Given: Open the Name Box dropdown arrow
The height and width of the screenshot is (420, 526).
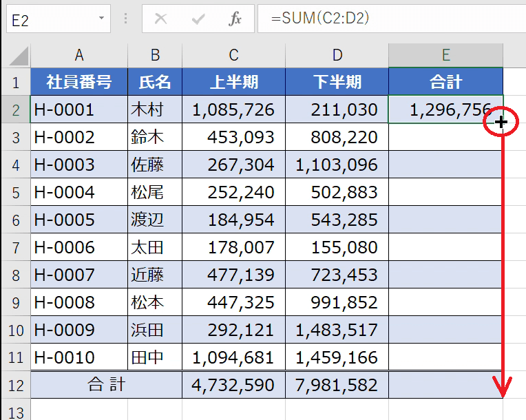Looking at the screenshot, I should (x=102, y=19).
